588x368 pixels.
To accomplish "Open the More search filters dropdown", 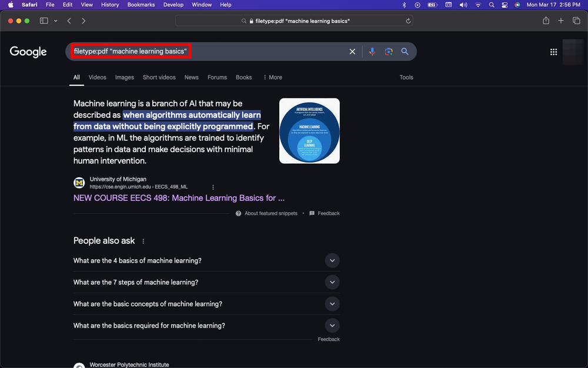I will tap(272, 77).
